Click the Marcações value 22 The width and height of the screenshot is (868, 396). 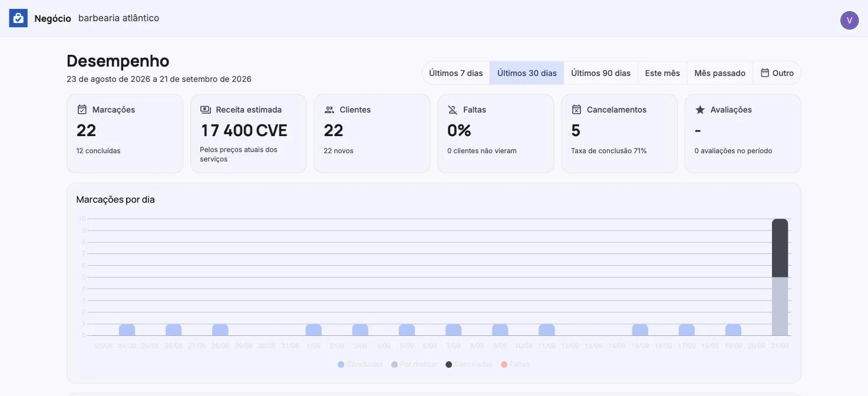tap(86, 130)
